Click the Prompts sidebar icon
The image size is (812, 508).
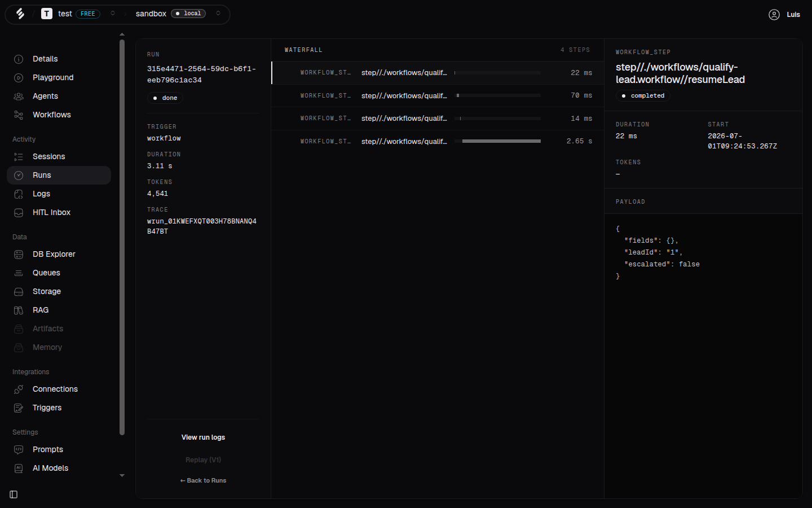[x=19, y=449]
